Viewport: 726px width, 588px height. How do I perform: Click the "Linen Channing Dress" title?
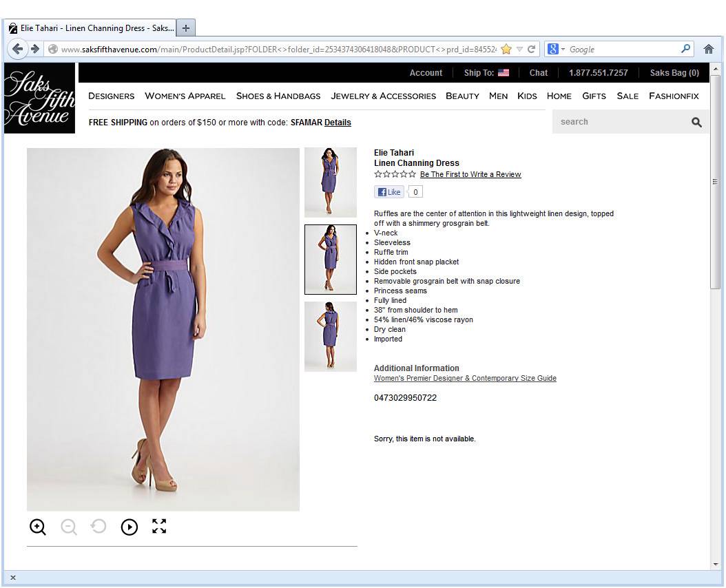coord(416,163)
